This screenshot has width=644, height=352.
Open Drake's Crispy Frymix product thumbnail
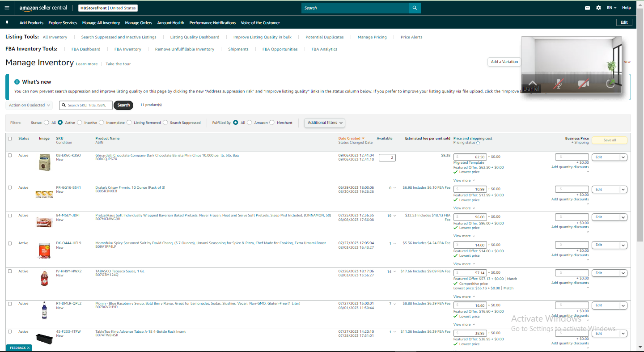(44, 194)
